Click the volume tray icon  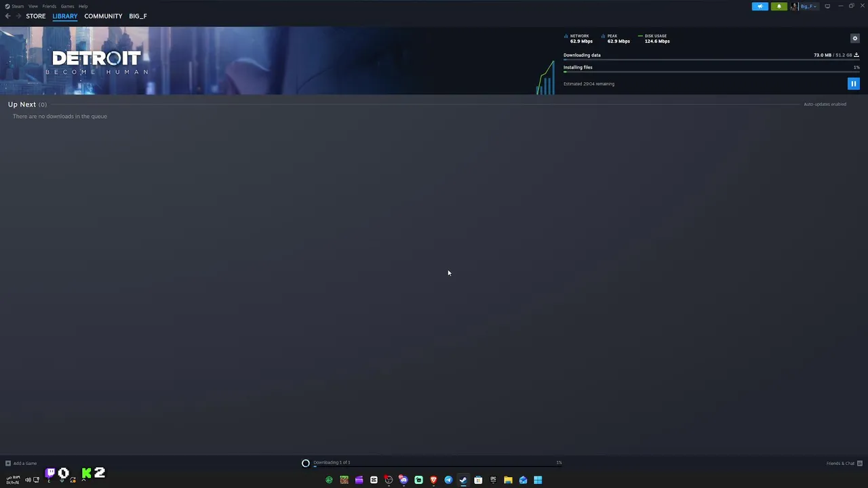[x=28, y=480]
